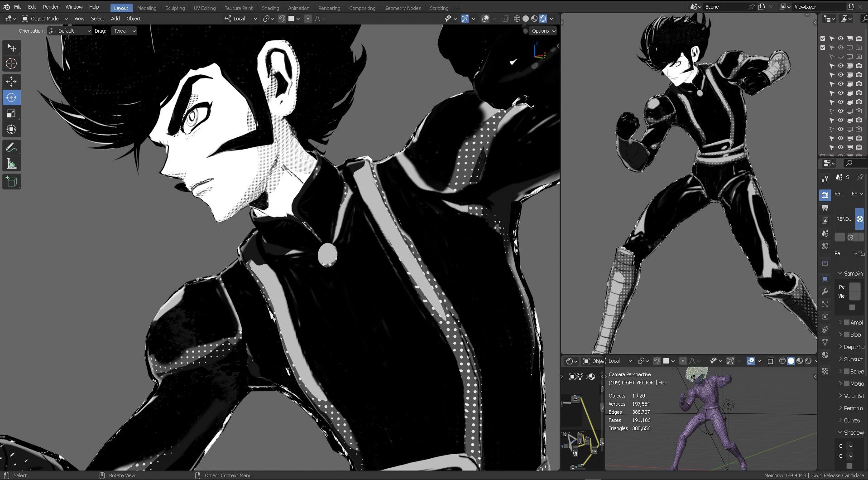This screenshot has height=480, width=868.
Task: Open the Output properties tab
Action: point(825,208)
